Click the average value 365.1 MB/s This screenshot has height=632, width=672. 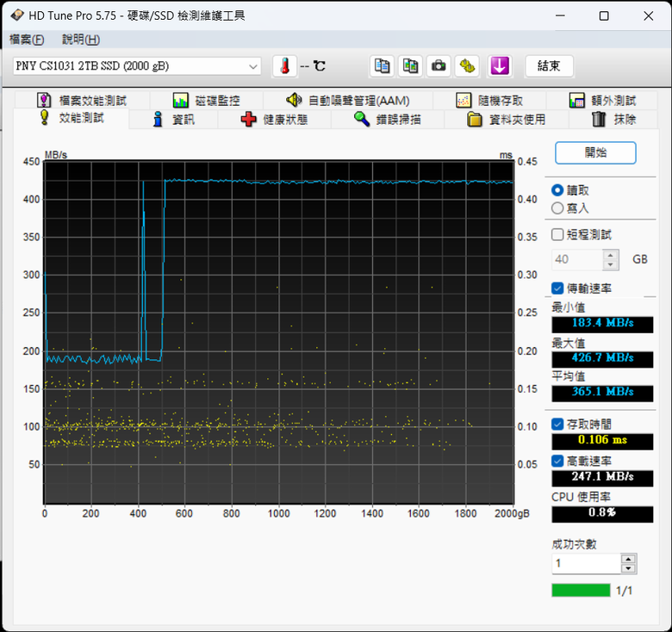[602, 393]
